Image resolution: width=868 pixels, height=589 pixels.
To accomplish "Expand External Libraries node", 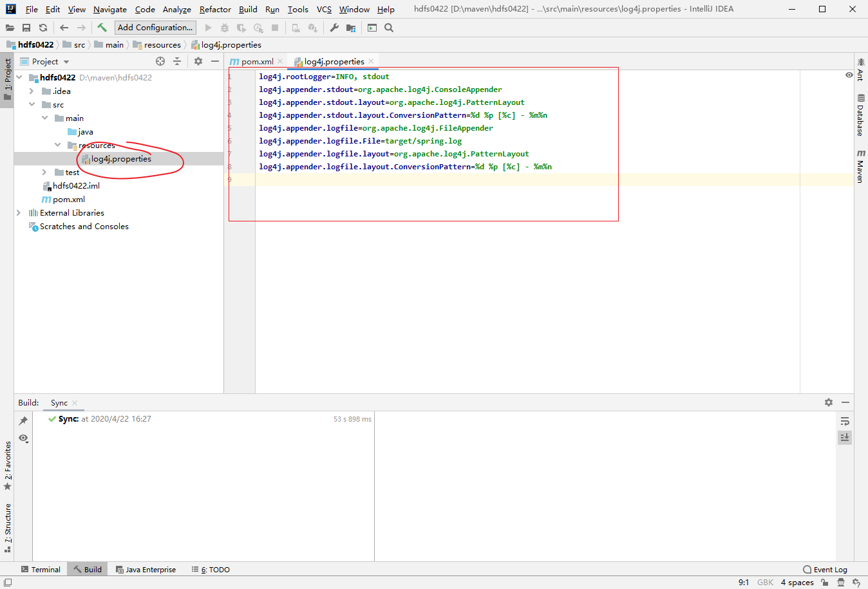I will tap(19, 212).
